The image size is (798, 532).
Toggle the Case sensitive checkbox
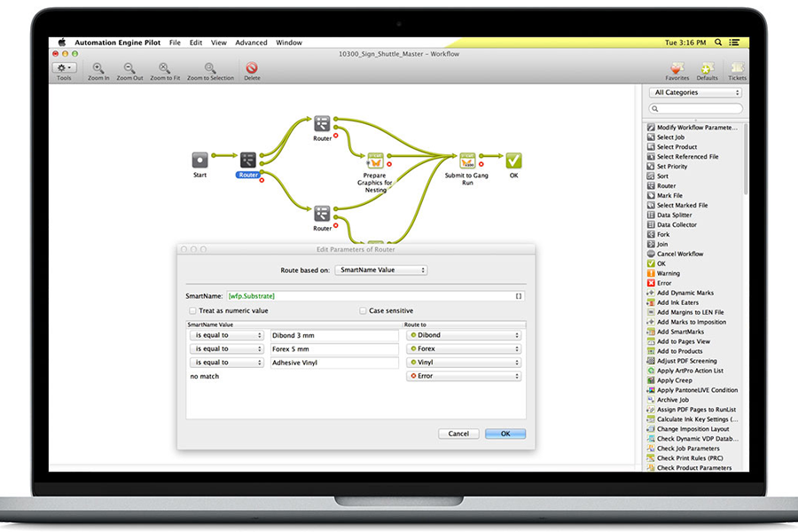(x=363, y=311)
